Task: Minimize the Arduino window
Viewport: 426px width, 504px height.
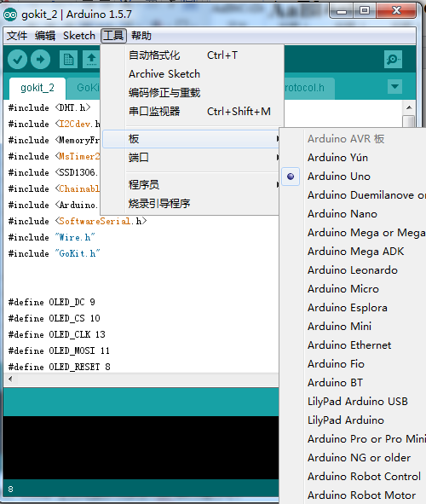Action: pyautogui.click(x=342, y=11)
